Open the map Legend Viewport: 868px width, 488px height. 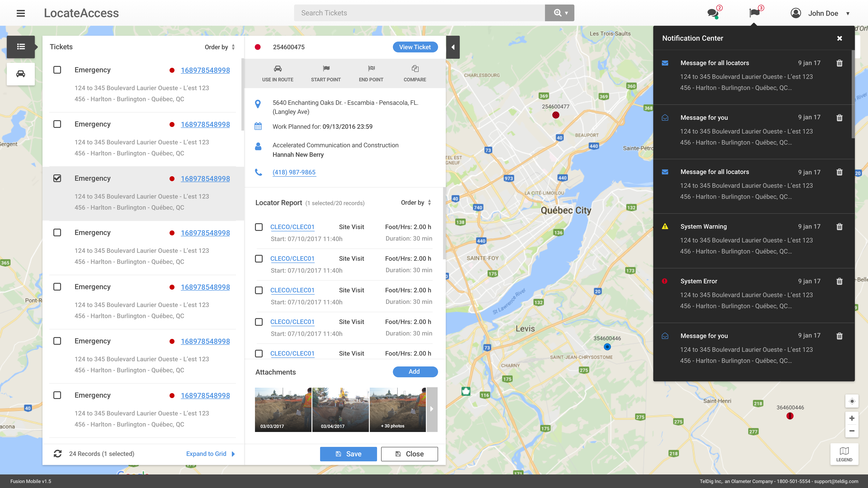point(844,454)
